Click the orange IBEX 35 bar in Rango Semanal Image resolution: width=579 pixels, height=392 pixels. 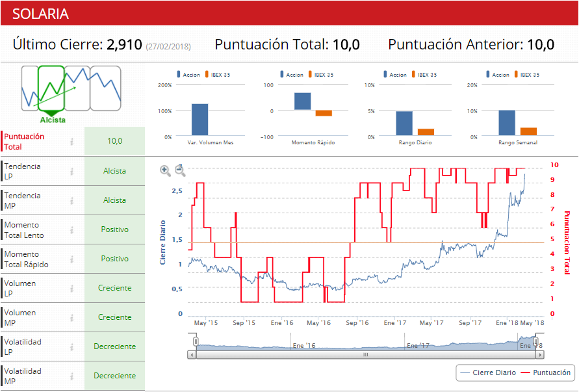[528, 131]
